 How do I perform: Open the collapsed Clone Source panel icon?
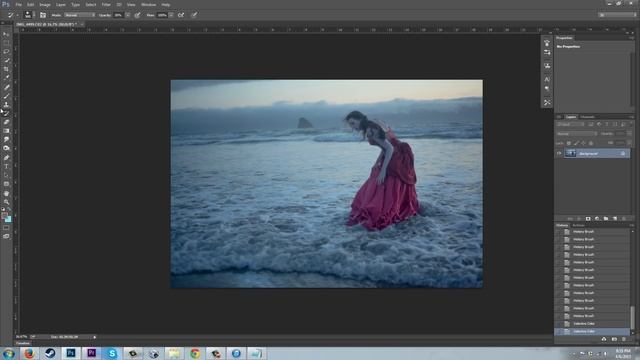click(547, 65)
